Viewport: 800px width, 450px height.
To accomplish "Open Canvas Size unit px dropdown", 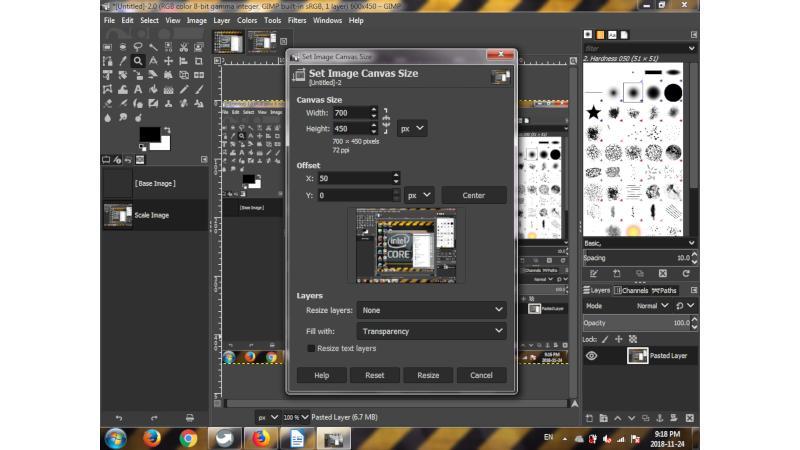I will 412,129.
